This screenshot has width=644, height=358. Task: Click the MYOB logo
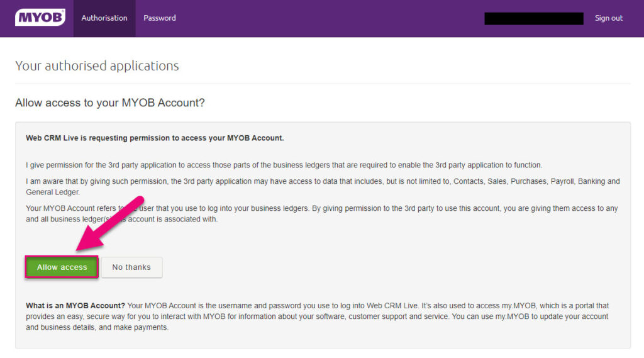[40, 18]
